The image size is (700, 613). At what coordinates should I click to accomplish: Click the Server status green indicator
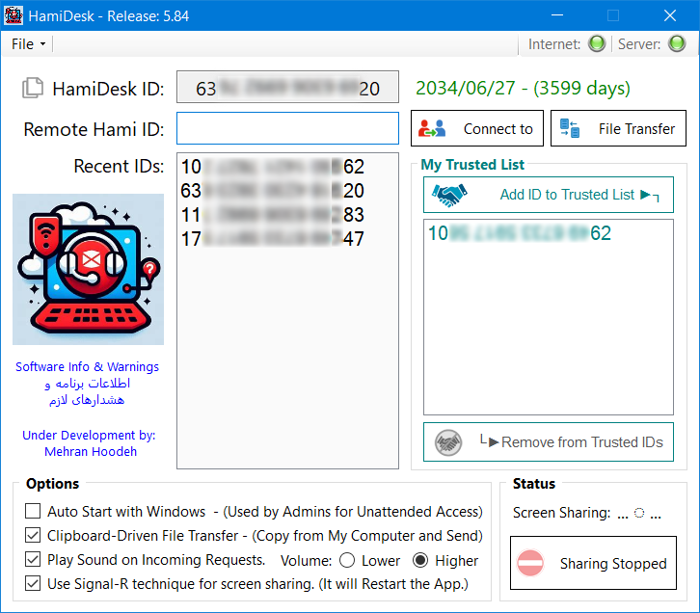(x=677, y=43)
